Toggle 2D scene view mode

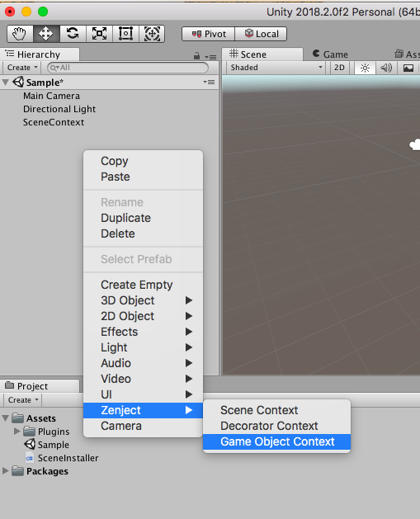click(x=339, y=68)
